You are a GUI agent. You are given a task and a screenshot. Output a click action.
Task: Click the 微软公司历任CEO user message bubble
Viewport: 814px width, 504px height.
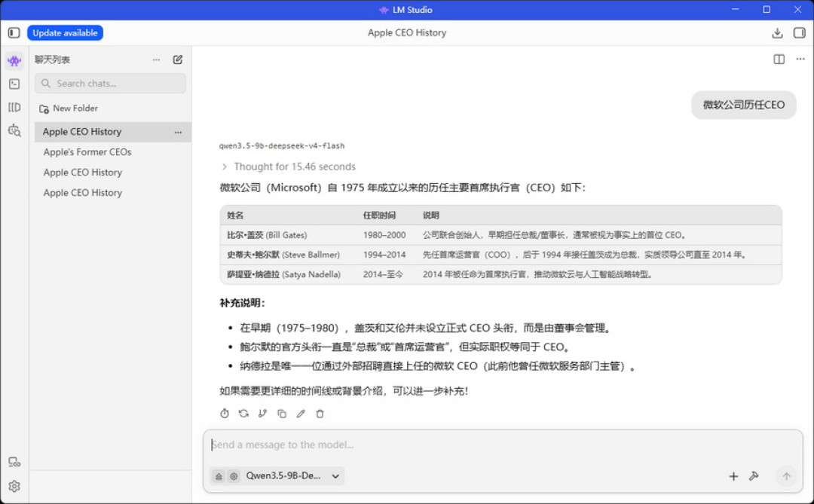click(743, 105)
